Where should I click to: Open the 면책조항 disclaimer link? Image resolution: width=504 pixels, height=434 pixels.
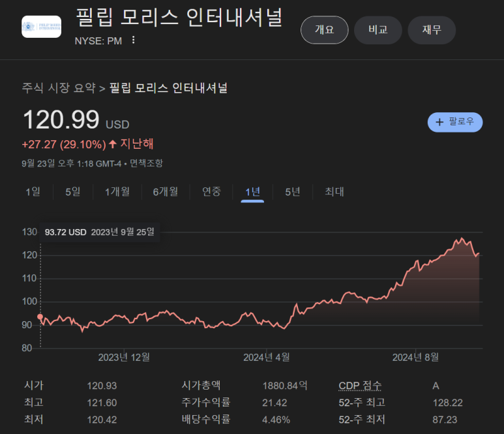tap(146, 163)
